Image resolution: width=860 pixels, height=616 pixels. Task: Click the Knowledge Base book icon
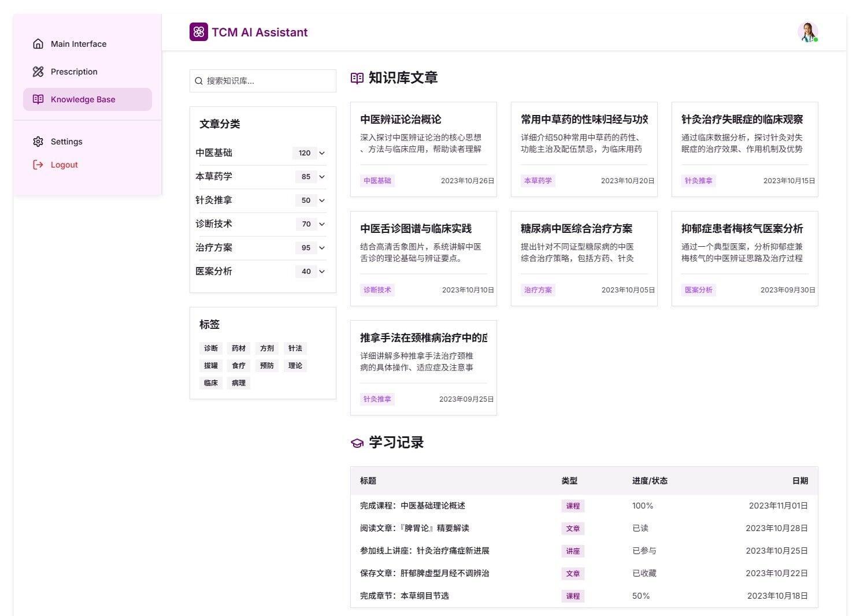coord(38,99)
